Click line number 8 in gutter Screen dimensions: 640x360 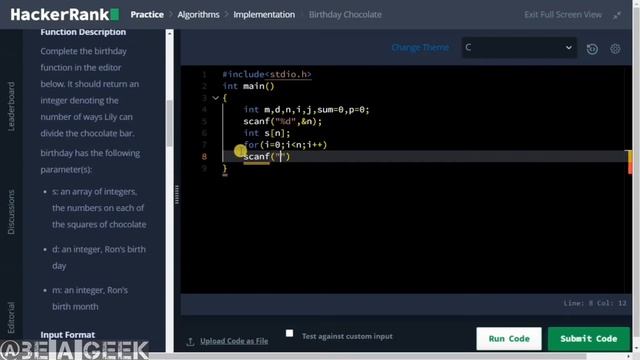[204, 157]
